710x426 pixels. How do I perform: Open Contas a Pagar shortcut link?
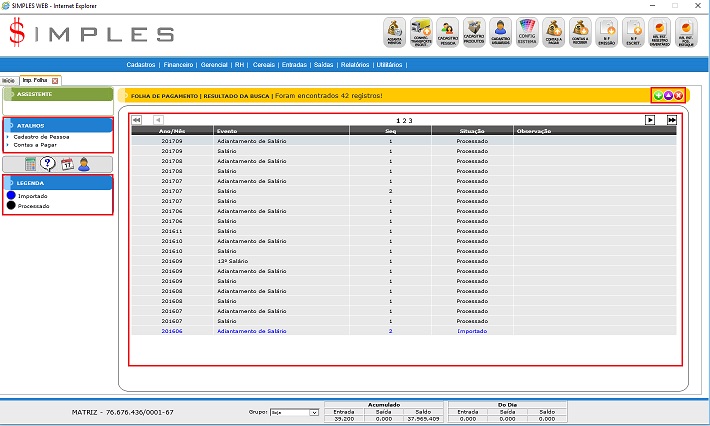tap(35, 145)
